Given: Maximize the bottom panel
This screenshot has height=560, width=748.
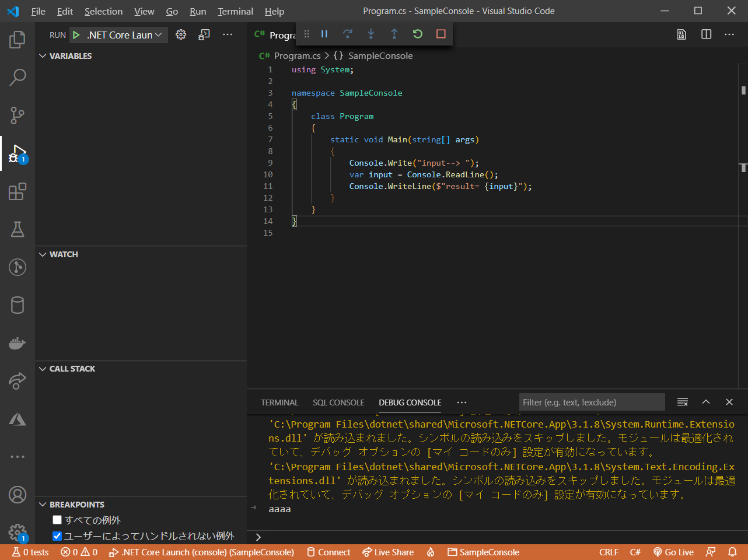Looking at the screenshot, I should pyautogui.click(x=706, y=402).
